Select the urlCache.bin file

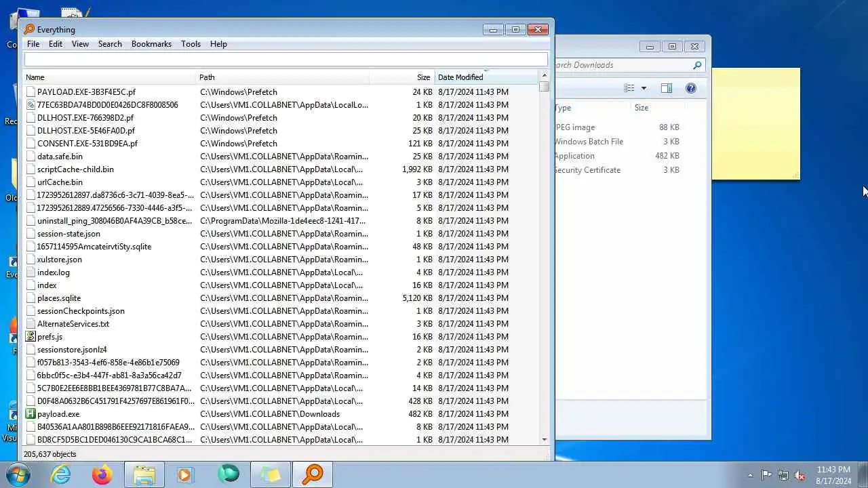tap(60, 182)
